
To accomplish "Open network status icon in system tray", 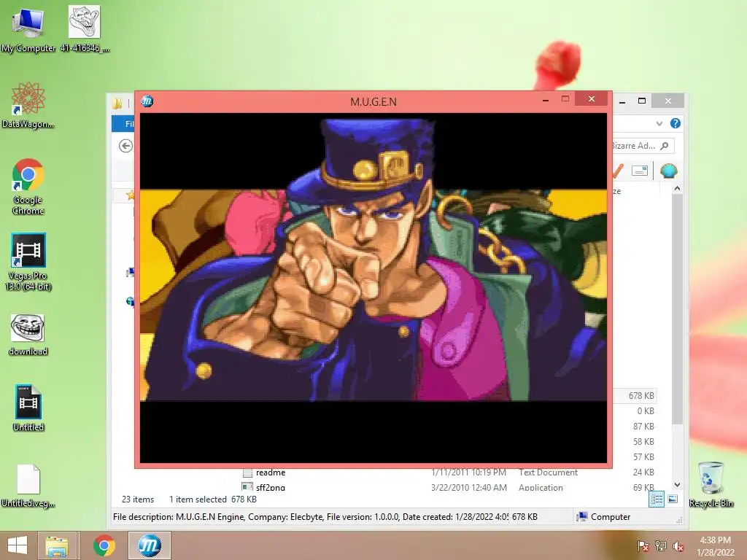I will (x=661, y=546).
